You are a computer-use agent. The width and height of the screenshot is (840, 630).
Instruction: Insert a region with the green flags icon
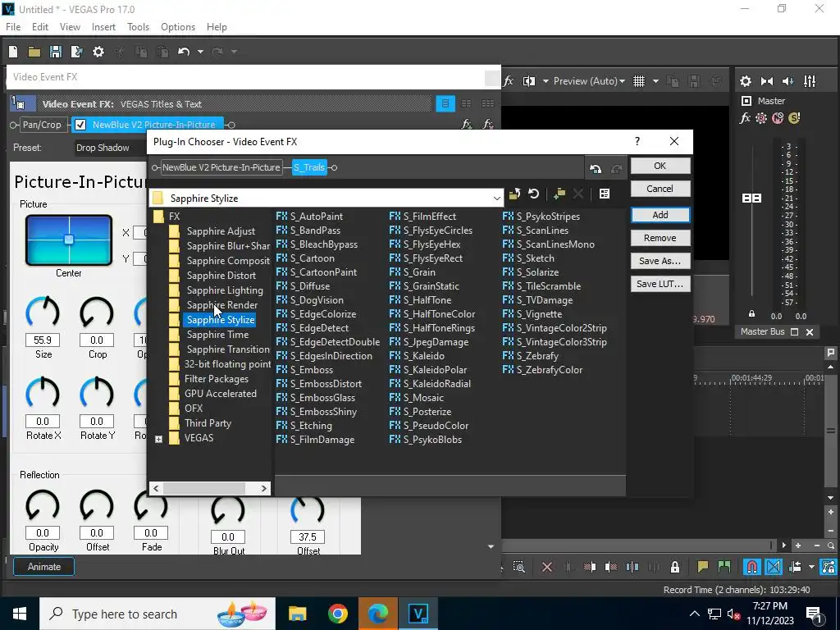(x=724, y=567)
